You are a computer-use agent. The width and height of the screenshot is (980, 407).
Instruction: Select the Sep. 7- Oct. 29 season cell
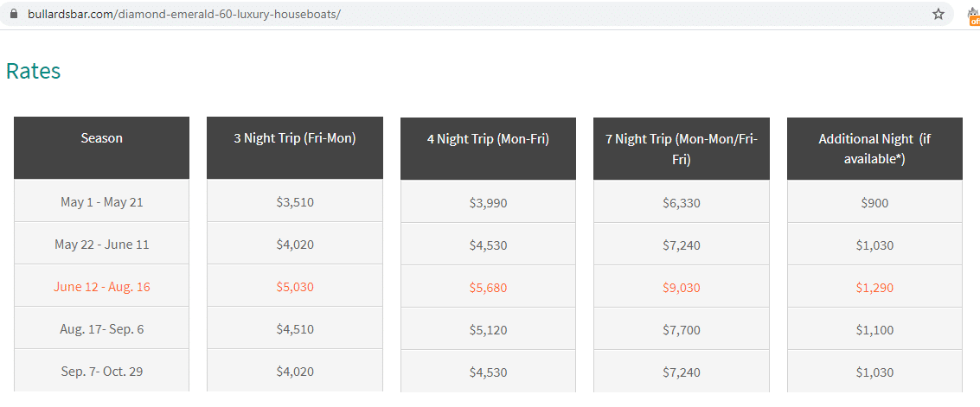[101, 370]
